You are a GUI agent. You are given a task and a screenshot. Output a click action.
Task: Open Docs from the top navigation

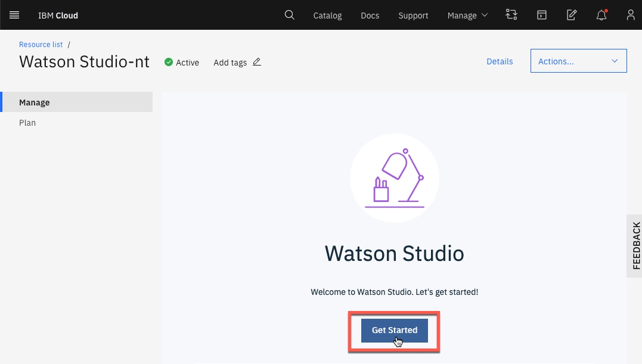(x=370, y=15)
